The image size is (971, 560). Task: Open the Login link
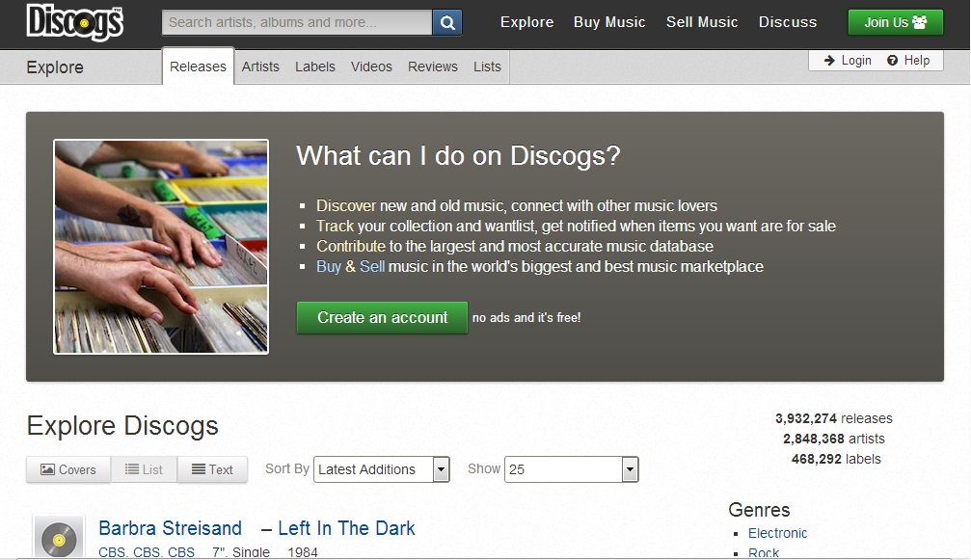(848, 60)
